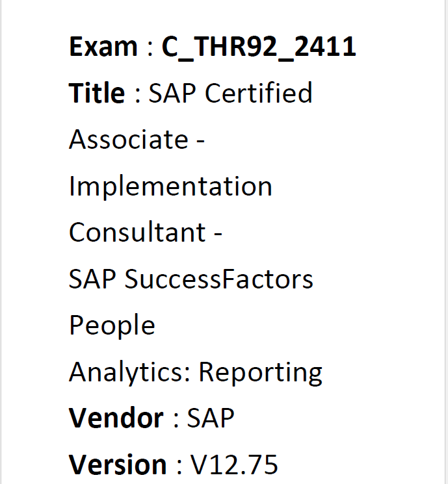448x484 pixels.
Task: Click the word "People"
Action: [x=112, y=326]
